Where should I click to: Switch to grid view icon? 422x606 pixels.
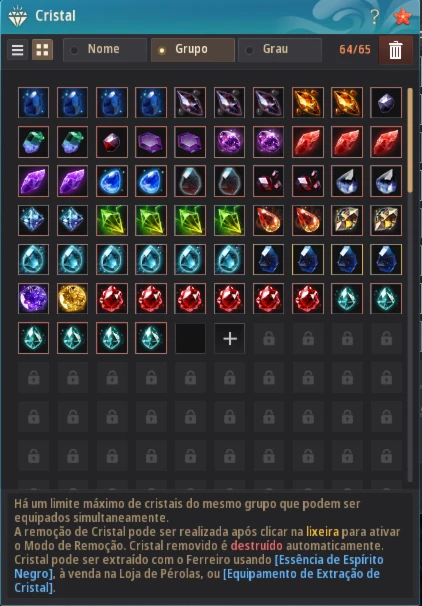[42, 50]
